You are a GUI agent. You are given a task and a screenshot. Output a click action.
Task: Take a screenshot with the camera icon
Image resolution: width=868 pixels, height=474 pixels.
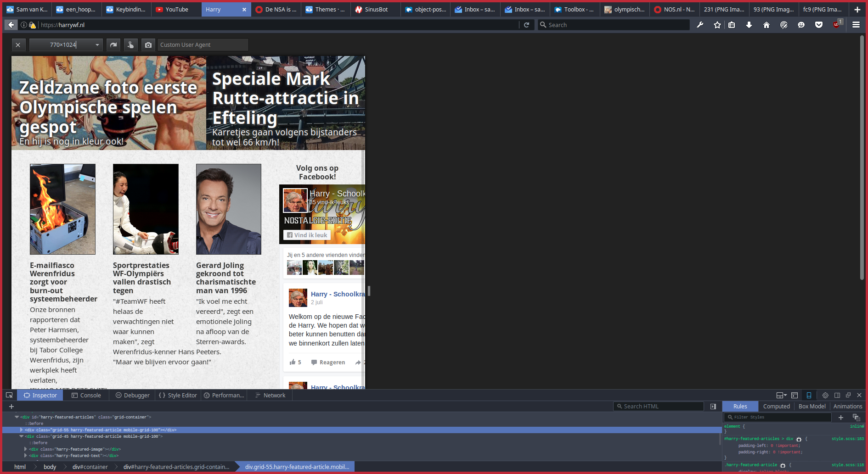[x=148, y=45]
